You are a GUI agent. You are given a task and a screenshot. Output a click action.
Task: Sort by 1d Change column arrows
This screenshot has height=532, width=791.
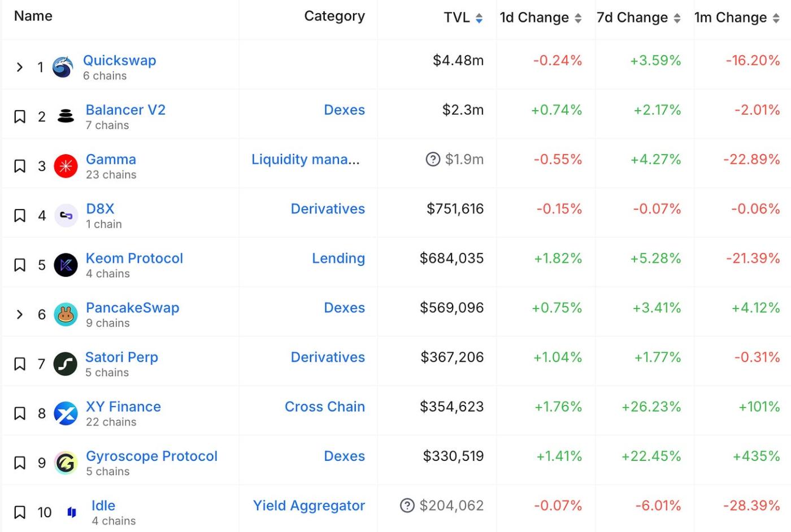578,18
